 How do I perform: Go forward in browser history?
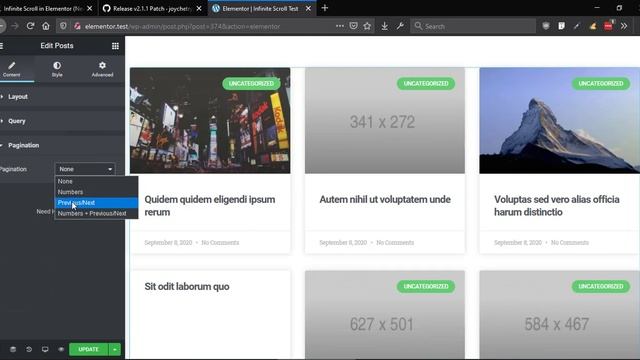pyautogui.click(x=15, y=26)
